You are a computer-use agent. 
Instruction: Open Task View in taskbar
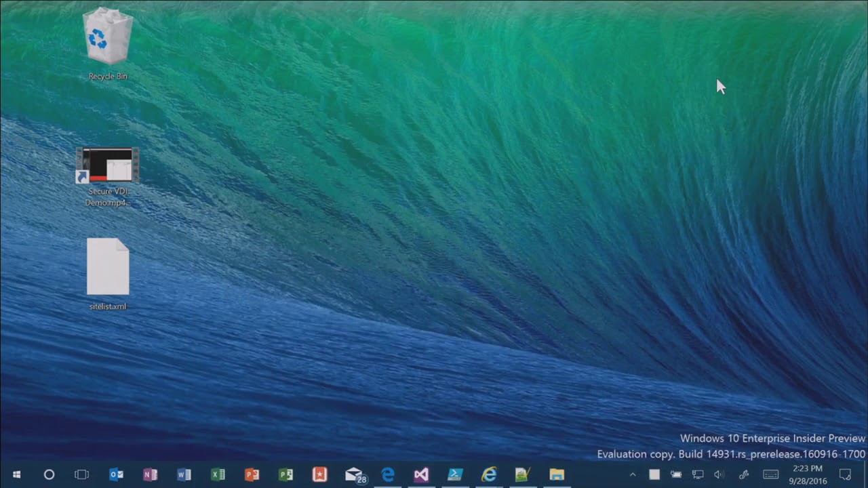point(81,474)
